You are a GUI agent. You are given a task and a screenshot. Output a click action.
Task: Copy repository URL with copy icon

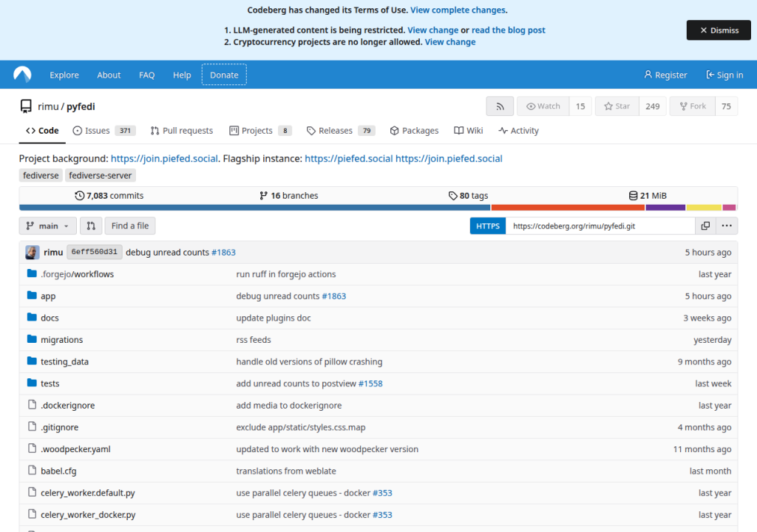click(705, 226)
